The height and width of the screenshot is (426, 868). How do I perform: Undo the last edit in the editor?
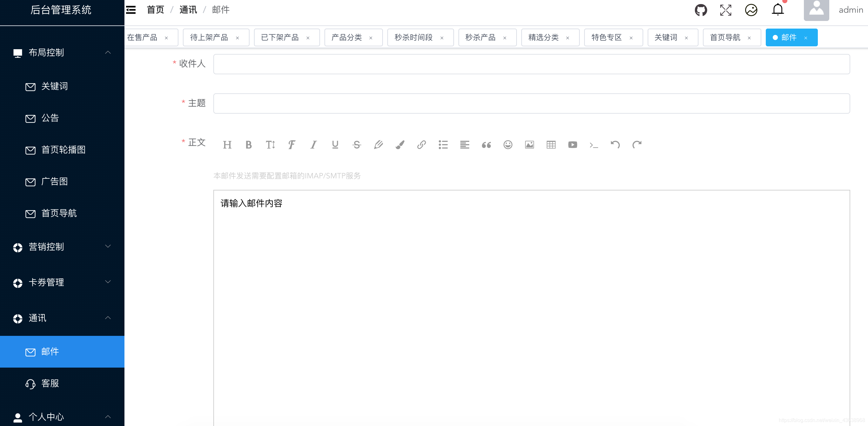[616, 144]
